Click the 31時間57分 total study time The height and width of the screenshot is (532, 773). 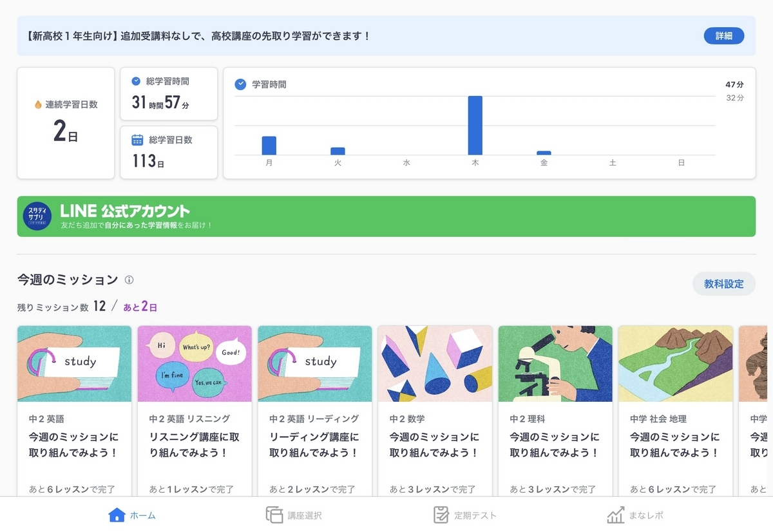coord(160,102)
